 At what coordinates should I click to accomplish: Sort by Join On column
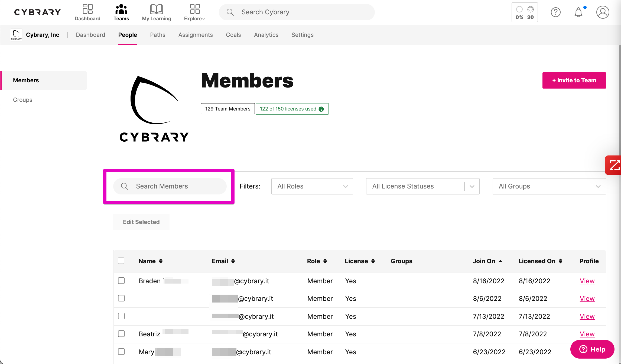click(x=487, y=261)
